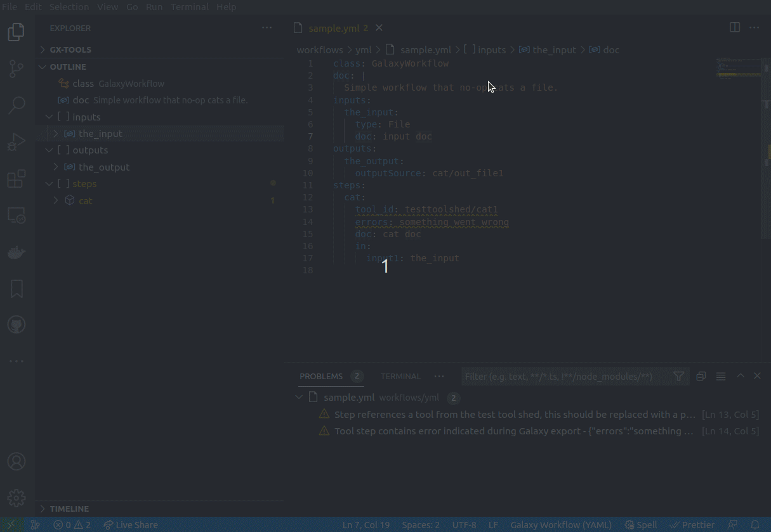Expand the the_input outline node

point(56,134)
